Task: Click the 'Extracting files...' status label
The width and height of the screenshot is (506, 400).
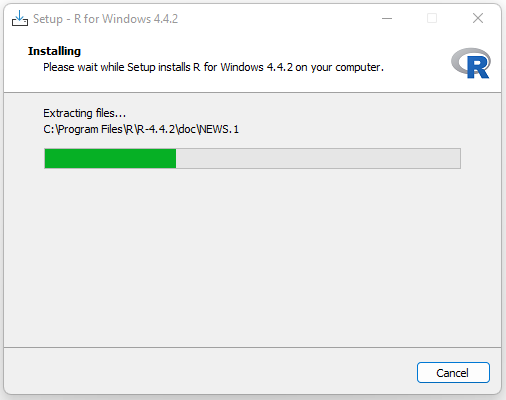Action: pos(85,113)
